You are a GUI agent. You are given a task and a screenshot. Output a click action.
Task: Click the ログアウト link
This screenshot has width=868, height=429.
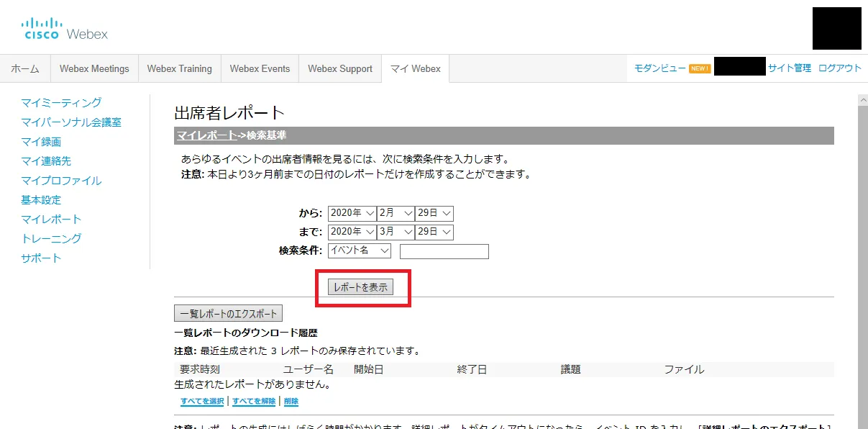tap(839, 68)
